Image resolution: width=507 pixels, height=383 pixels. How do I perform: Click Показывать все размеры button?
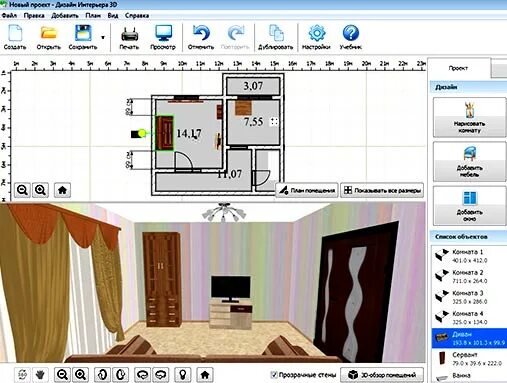pyautogui.click(x=382, y=190)
